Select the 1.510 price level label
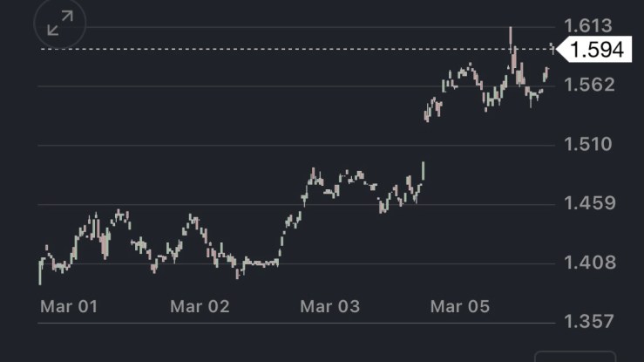The width and height of the screenshot is (644, 362). point(588,144)
